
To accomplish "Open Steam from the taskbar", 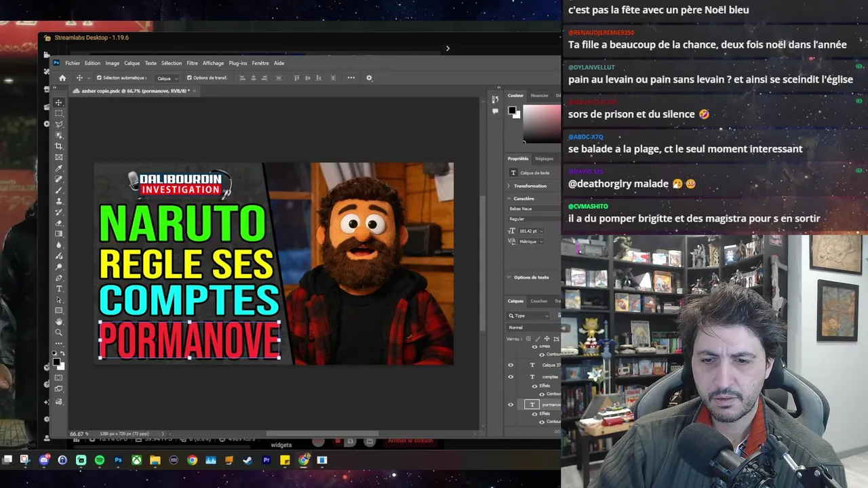I will (x=248, y=460).
